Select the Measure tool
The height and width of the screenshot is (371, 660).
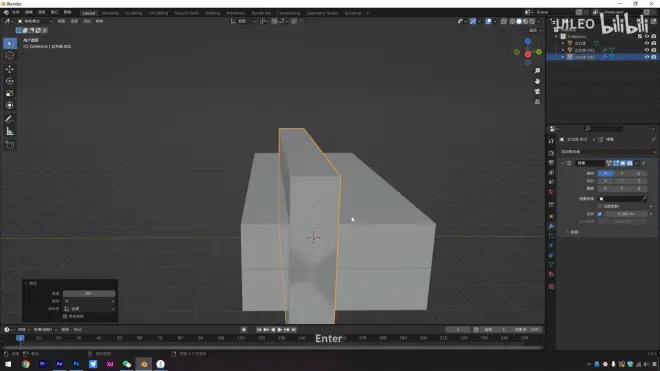coord(10,132)
